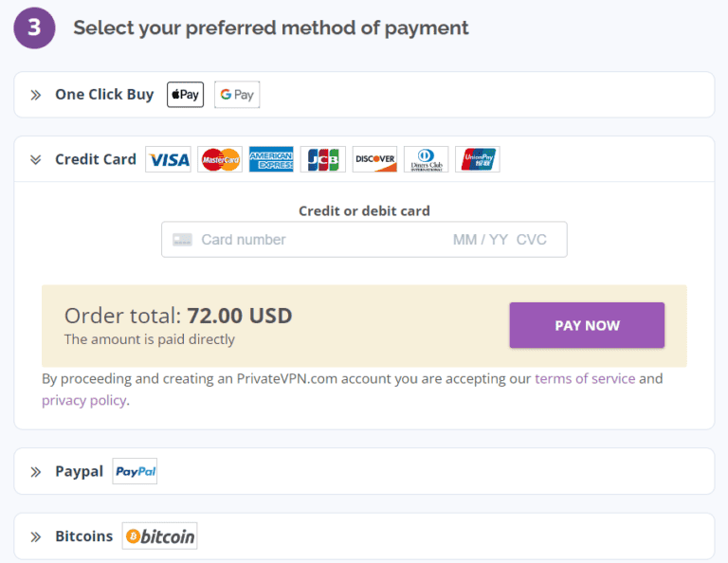Expand the One Click Buy section
This screenshot has height=563, width=728.
click(x=36, y=95)
